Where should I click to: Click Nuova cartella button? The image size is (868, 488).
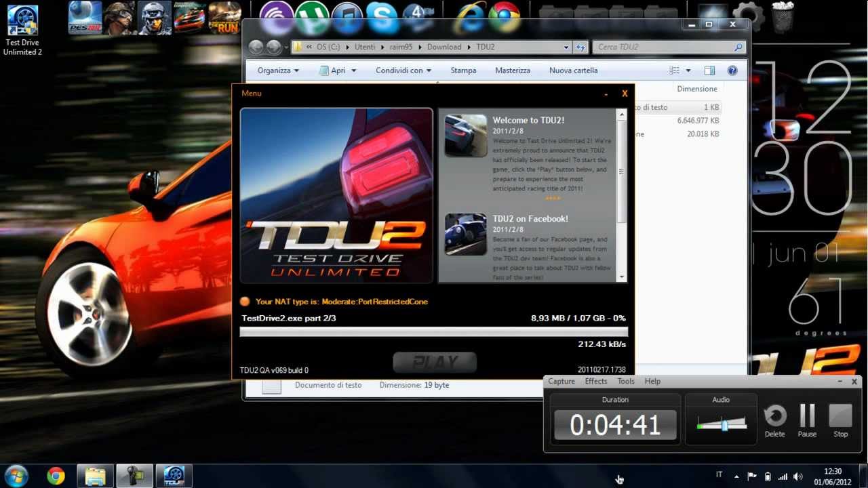574,70
